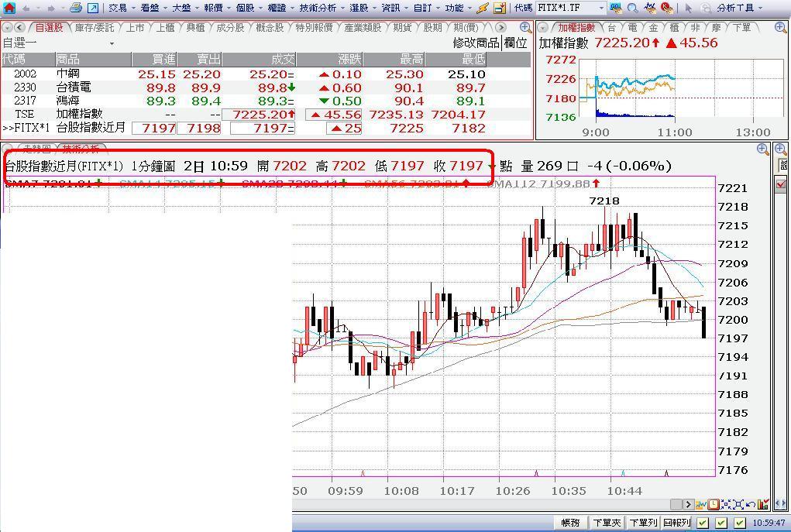Click the expand arrows icon below the chart

[738, 504]
